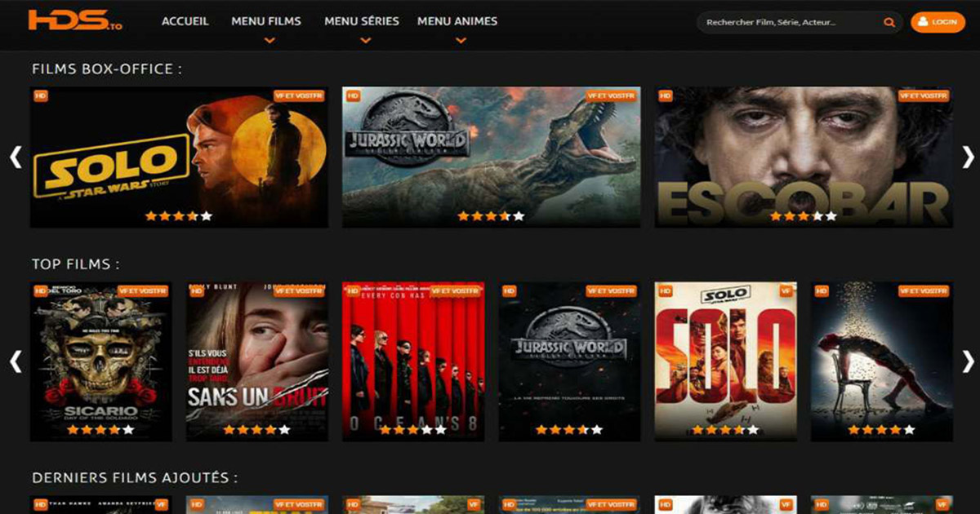This screenshot has height=514, width=980.
Task: Expand the Menu Animes dropdown
Action: (x=457, y=22)
